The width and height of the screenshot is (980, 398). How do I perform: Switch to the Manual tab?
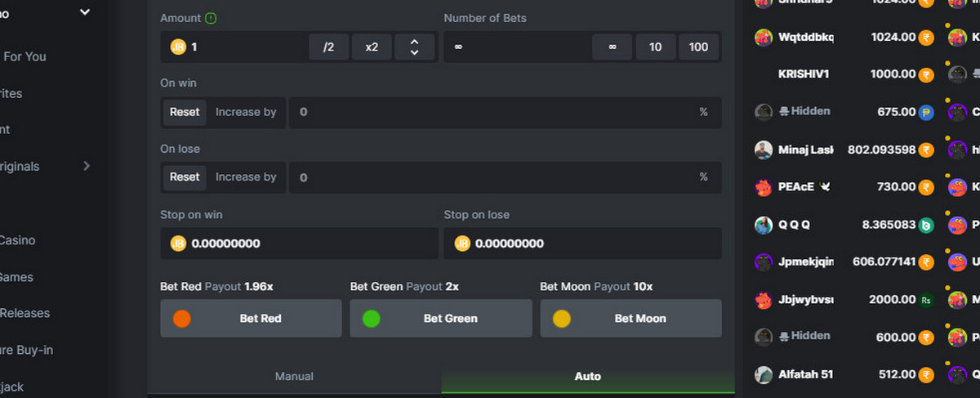point(294,377)
